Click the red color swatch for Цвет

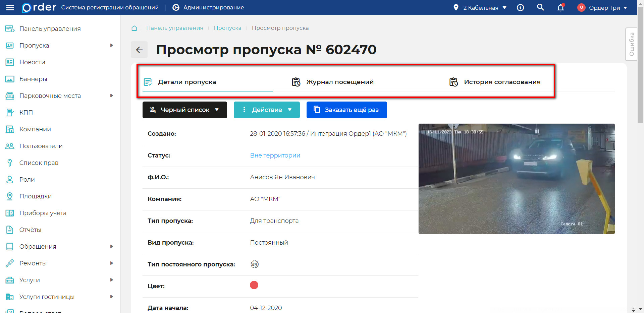tap(254, 285)
